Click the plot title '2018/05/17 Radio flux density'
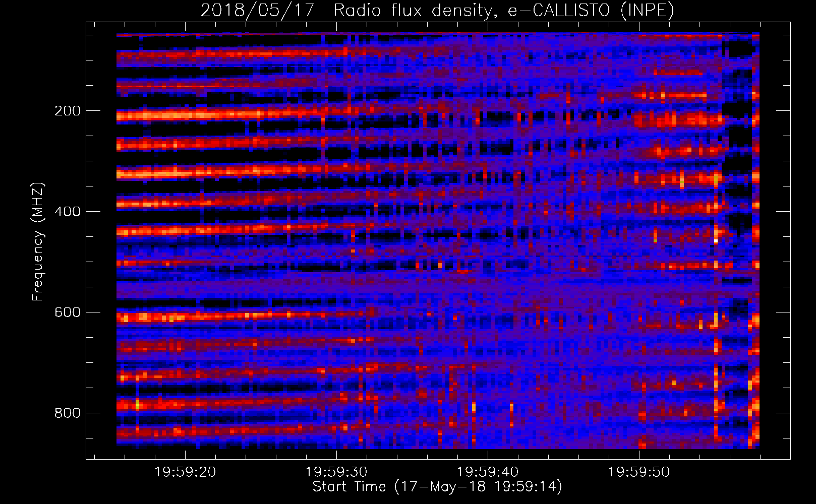 (x=437, y=10)
